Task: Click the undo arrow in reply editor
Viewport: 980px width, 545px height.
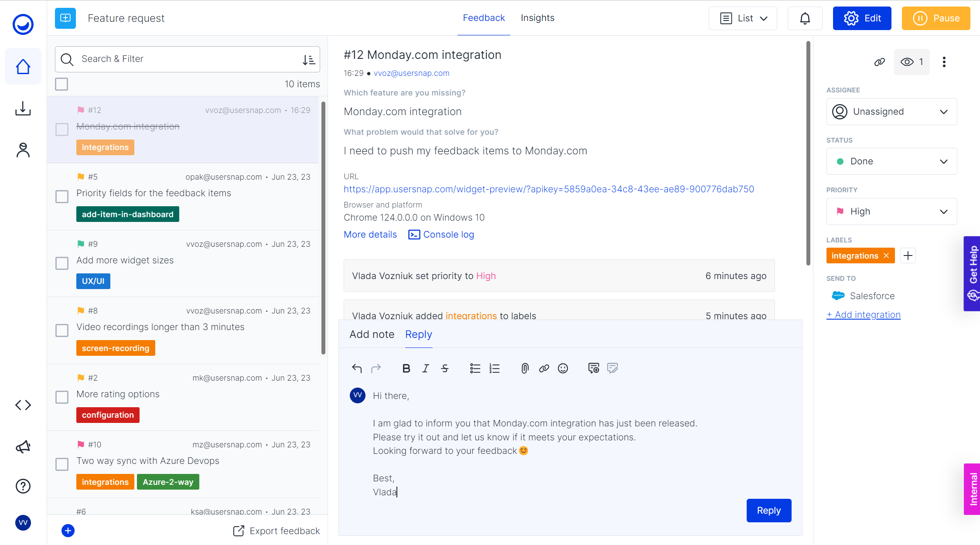Action: pyautogui.click(x=357, y=368)
